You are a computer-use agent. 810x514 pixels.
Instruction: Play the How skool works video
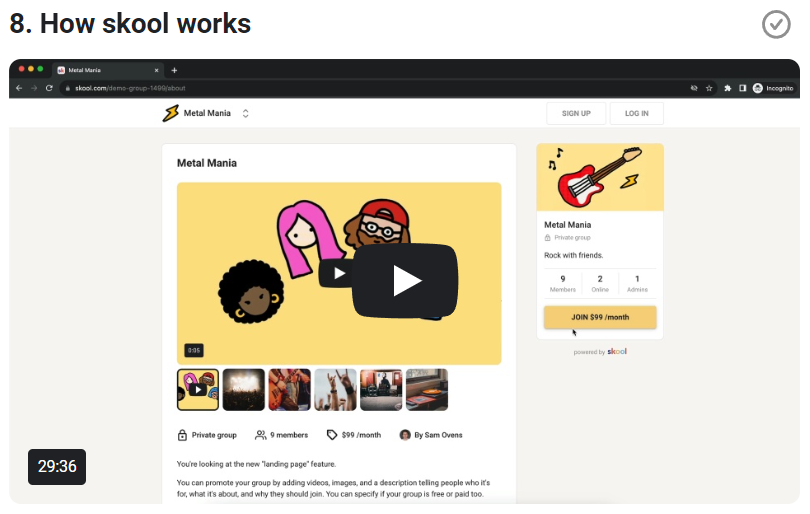(x=404, y=281)
